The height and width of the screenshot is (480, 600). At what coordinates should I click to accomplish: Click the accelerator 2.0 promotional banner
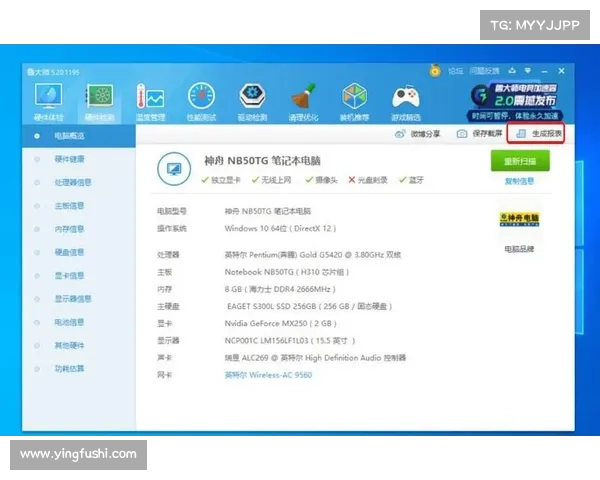click(515, 101)
